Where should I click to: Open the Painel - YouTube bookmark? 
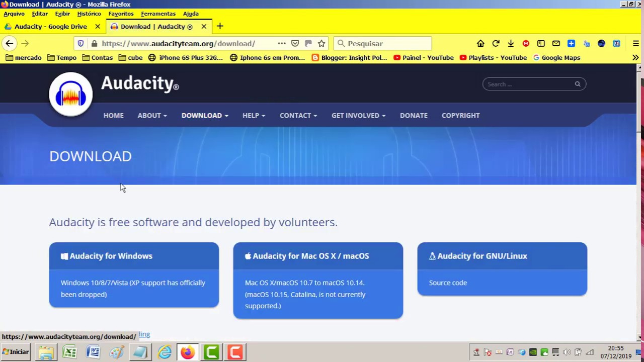click(424, 57)
